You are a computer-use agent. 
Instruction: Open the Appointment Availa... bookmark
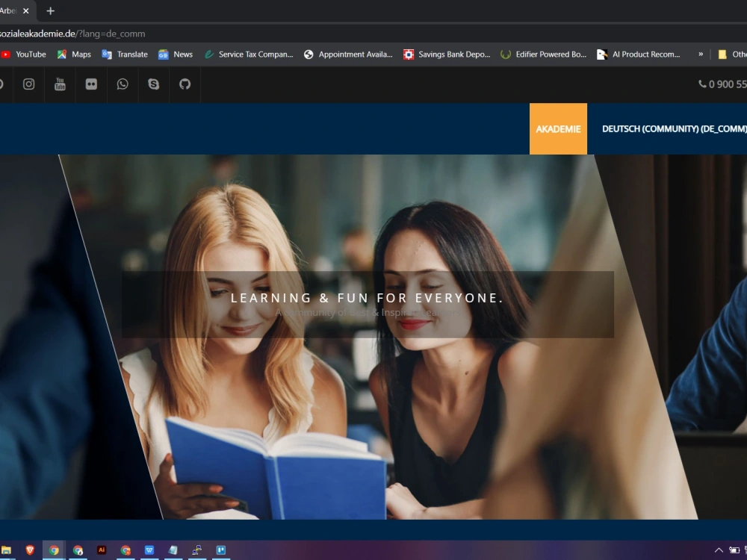tap(348, 55)
